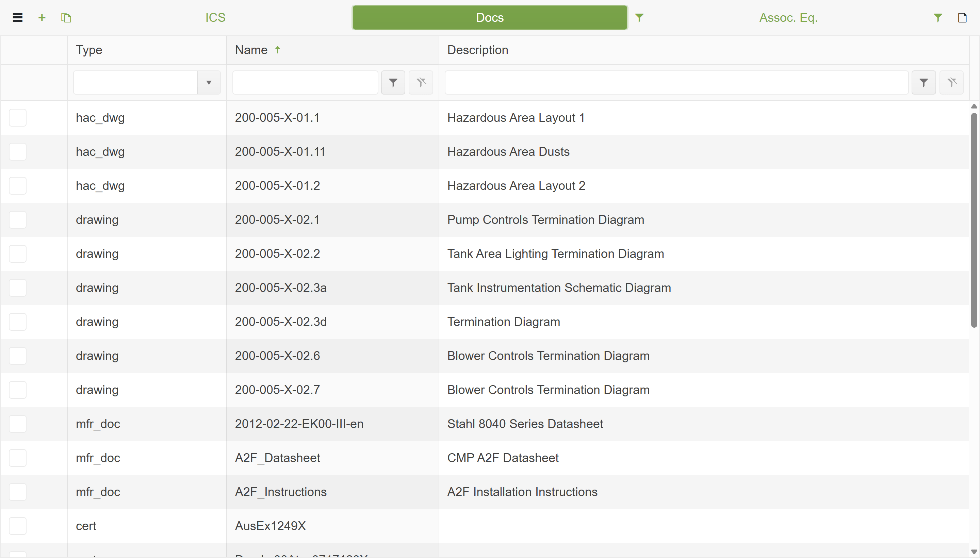Check the row for 200-005-X-02.6

tap(18, 356)
